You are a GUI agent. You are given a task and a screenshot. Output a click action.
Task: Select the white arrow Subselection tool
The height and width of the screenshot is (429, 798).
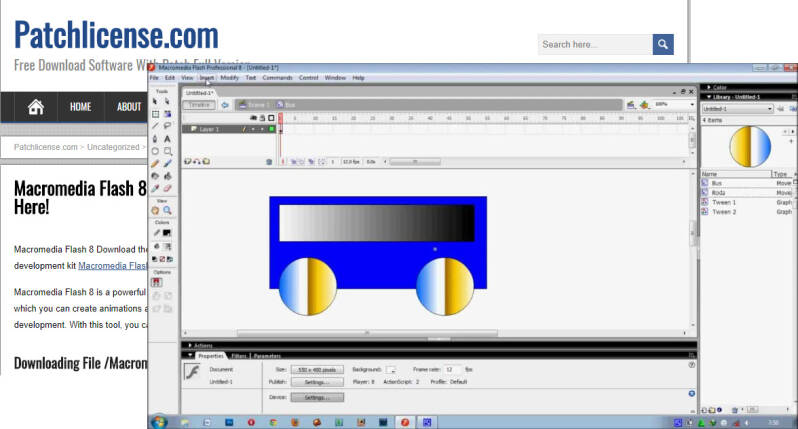click(x=167, y=101)
